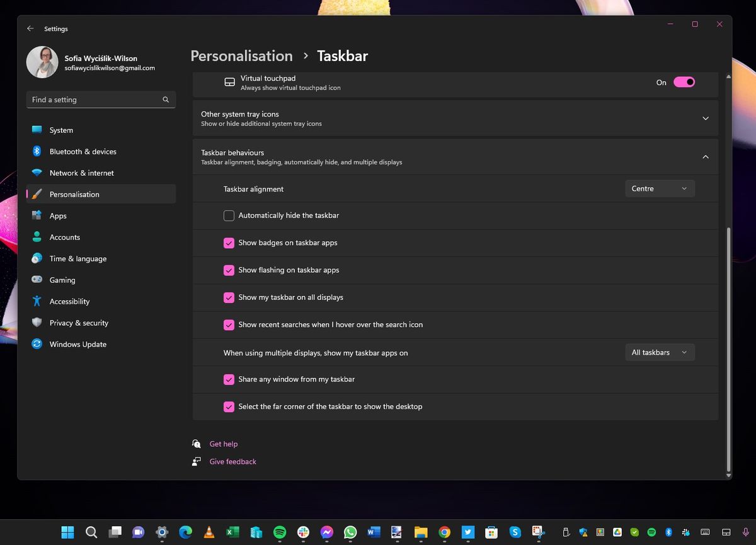Open WhatsApp from the taskbar
Image resolution: width=756 pixels, height=545 pixels.
click(x=350, y=532)
